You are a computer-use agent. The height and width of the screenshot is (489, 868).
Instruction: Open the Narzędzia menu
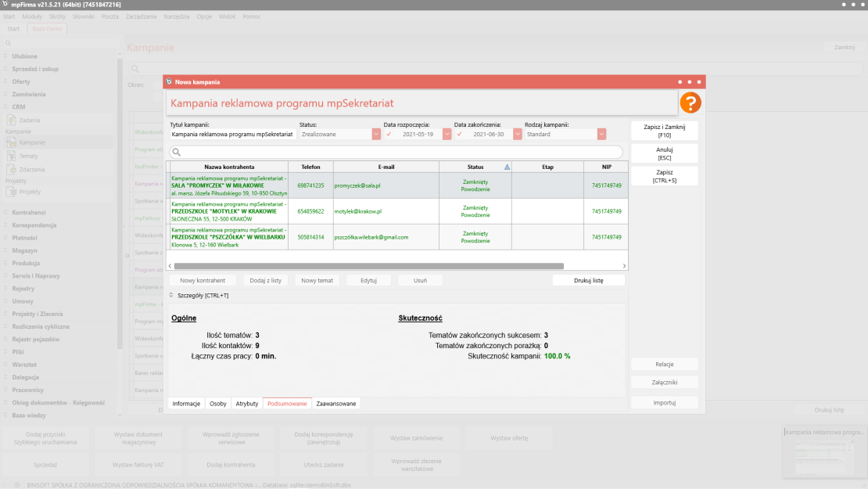(x=177, y=16)
